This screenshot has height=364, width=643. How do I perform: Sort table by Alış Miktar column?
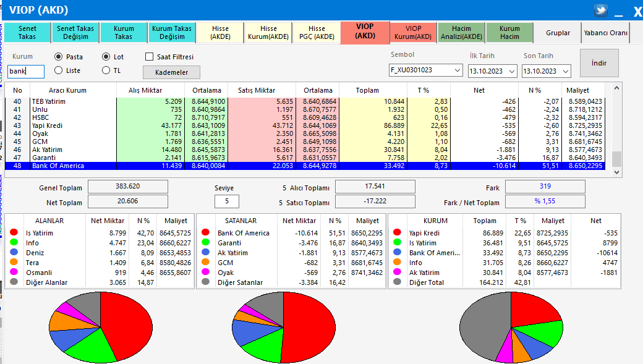[x=145, y=90]
